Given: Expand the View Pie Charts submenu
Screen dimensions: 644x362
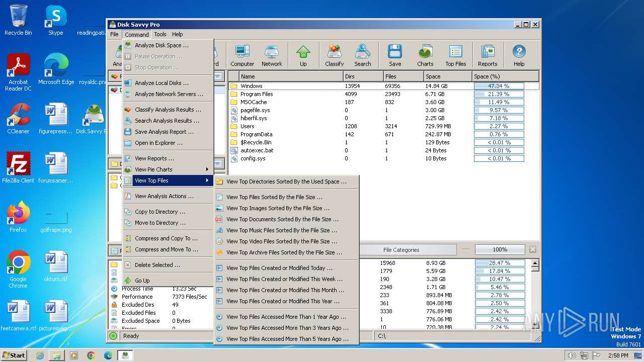Looking at the screenshot, I should (168, 169).
